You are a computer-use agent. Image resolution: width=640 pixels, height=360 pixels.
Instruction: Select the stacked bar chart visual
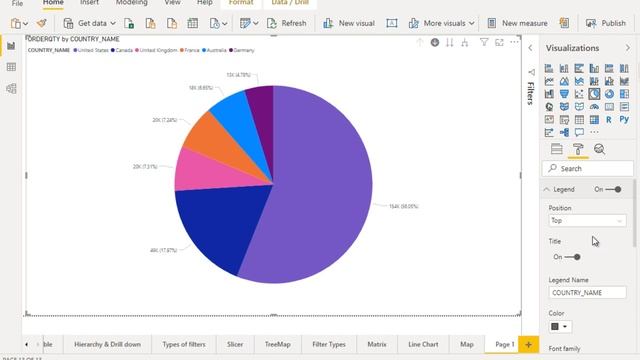[549, 68]
